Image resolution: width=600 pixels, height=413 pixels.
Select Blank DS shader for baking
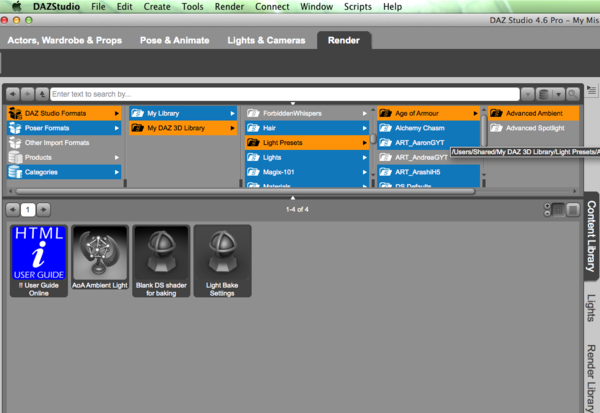pyautogui.click(x=161, y=261)
